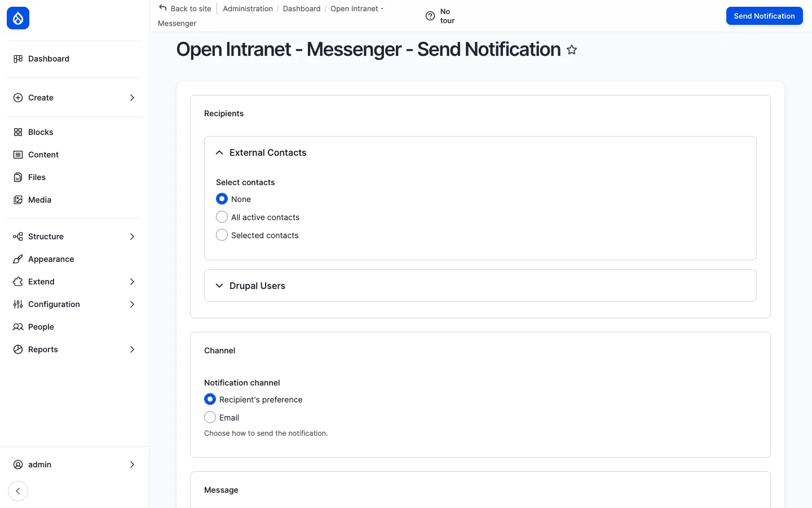This screenshot has height=508, width=812.
Task: Click the Channel section heading
Action: coord(220,351)
